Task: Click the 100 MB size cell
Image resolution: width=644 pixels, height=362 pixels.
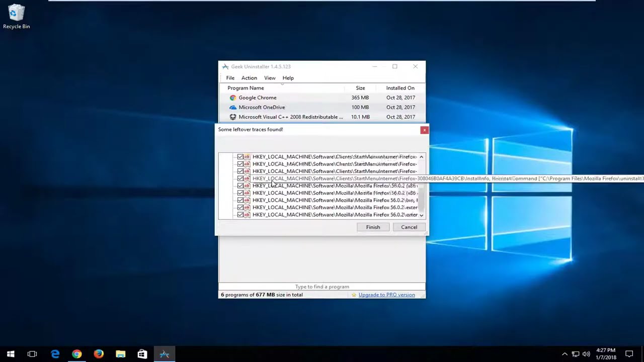Action: 360,107
